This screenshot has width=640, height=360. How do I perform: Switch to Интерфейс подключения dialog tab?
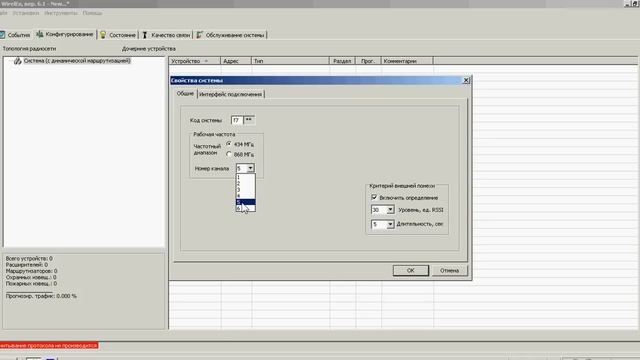pos(231,94)
